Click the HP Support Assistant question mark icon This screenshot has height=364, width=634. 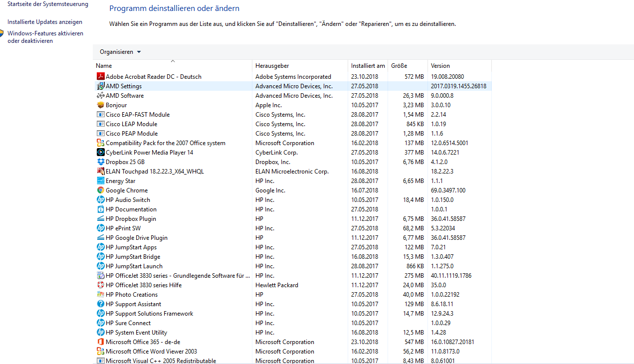(x=100, y=304)
